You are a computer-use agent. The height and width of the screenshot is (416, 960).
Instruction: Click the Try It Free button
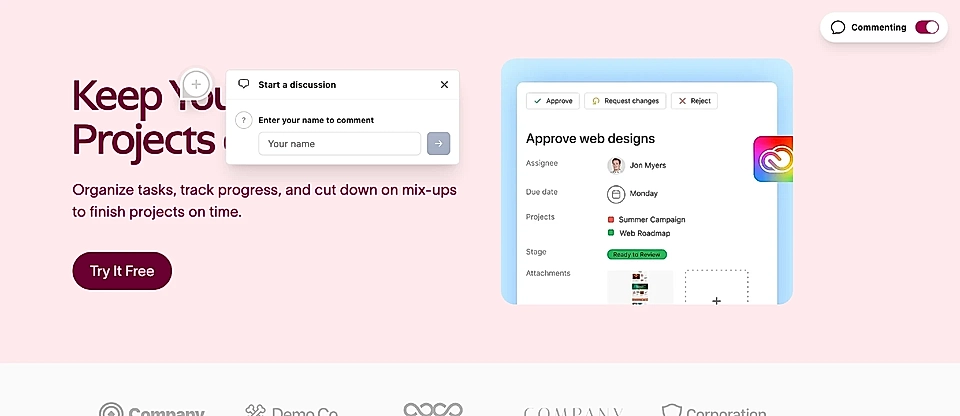[x=122, y=271]
